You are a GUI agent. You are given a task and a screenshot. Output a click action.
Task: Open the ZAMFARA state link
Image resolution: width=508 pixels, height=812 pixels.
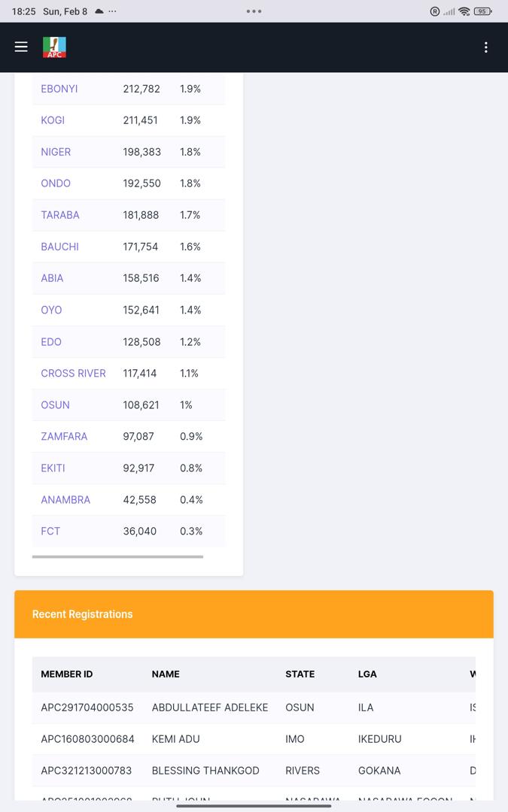coord(64,436)
